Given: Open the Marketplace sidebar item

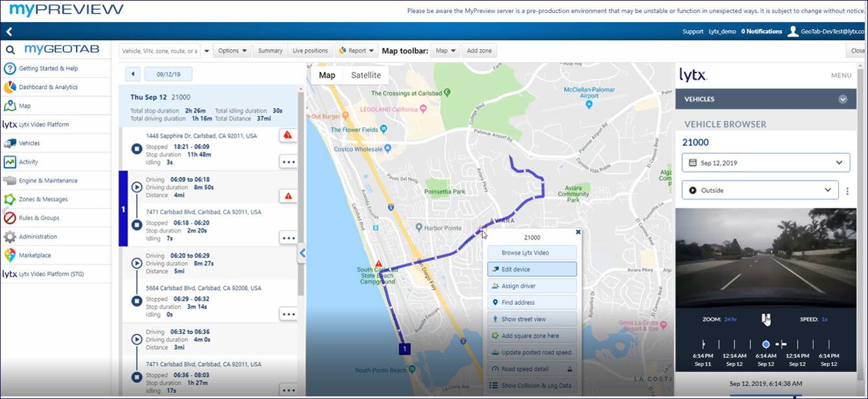Looking at the screenshot, I should click(34, 256).
